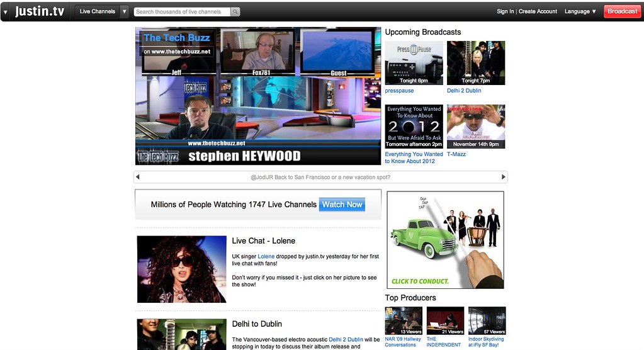Viewport: 644px width, 350px height.
Task: Play the Tech Buzz featured video
Action: [x=258, y=96]
